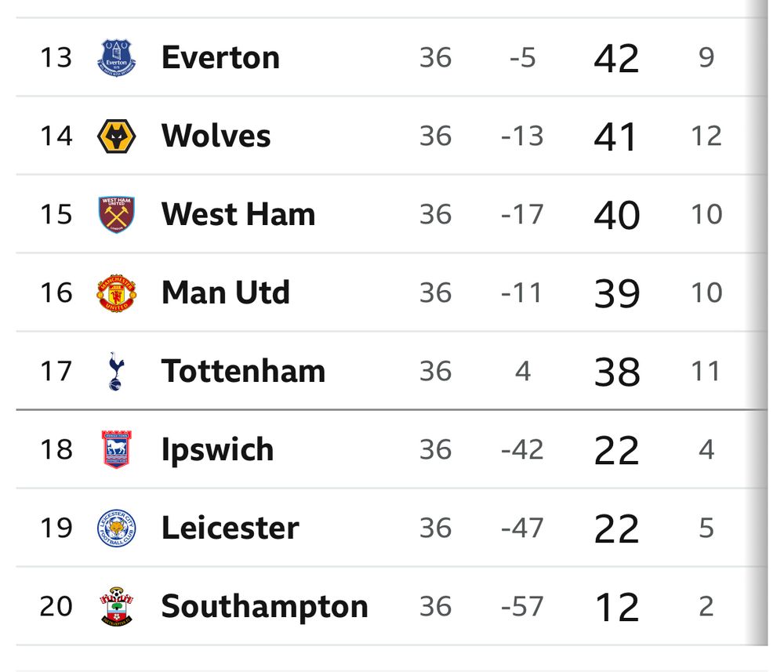Viewport: 784px width, 672px height.
Task: Open the Southampton team name link
Action: coord(264,608)
